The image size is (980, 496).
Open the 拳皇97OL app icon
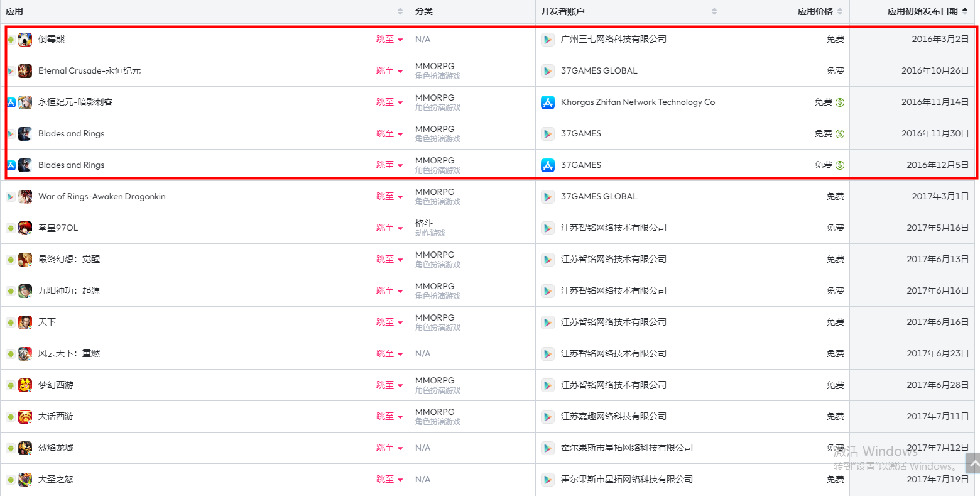coord(25,228)
